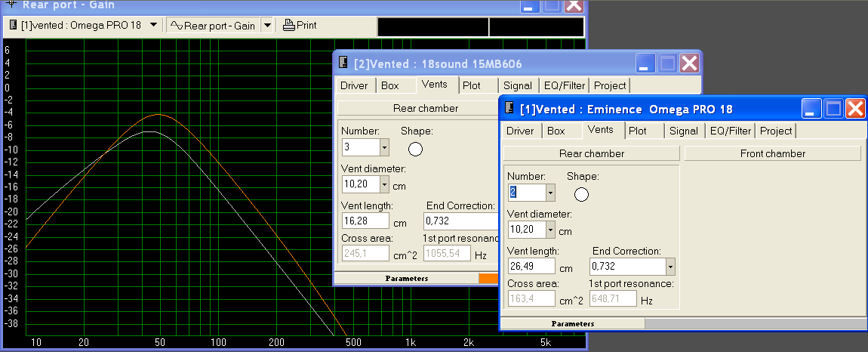Viewport: 868px width, 352px height.
Task: Click the circular vent shape in the Eminence window
Action: pyautogui.click(x=581, y=194)
